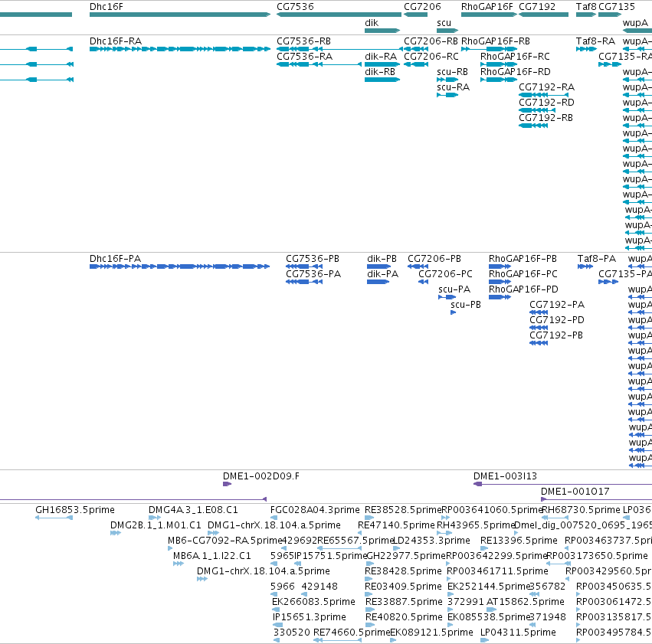Select the "scu" gene label
Viewport: 652px width, 644px height.
(444, 23)
